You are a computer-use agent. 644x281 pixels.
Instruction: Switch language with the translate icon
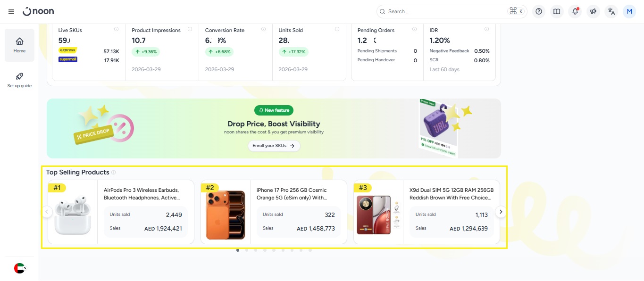coord(611,11)
